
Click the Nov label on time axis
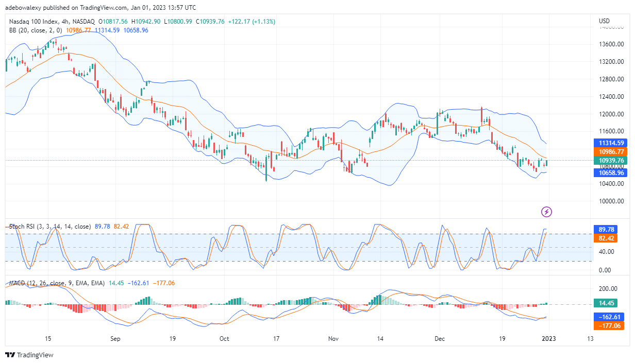point(333,339)
